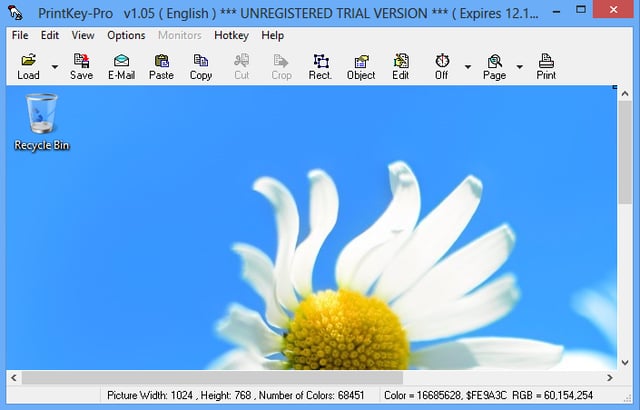Expand the timer Off dropdown arrow
The width and height of the screenshot is (640, 410).
point(468,67)
